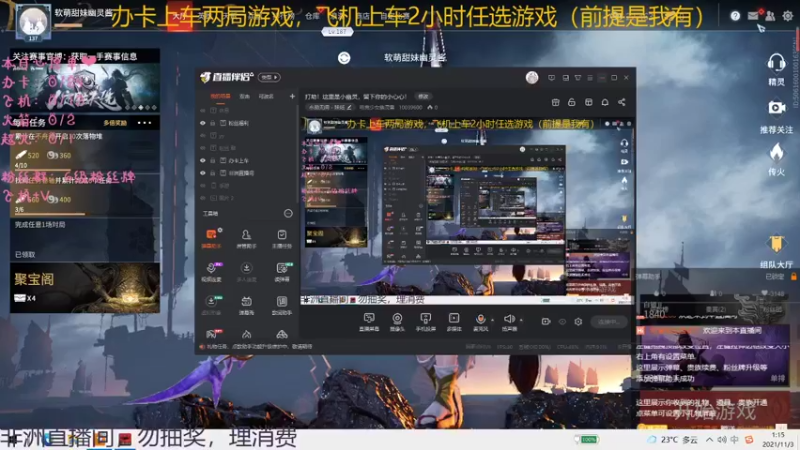Open the three-dots menu beside 多倍奖励

pyautogui.click(x=144, y=122)
